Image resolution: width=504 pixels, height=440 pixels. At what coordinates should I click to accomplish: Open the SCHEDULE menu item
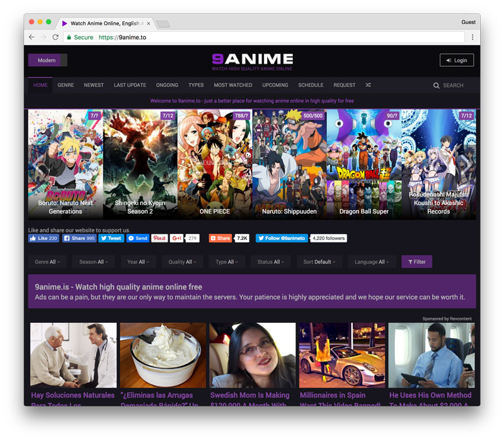coord(311,85)
